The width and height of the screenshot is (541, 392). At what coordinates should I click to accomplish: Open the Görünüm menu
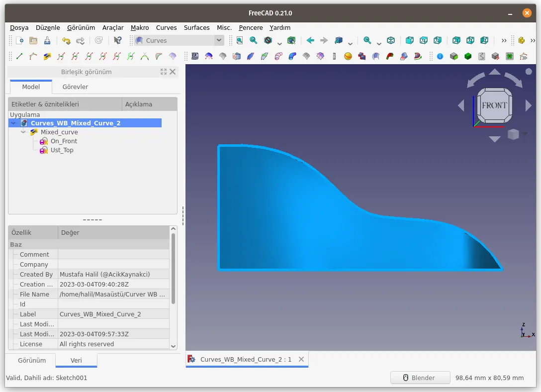(x=81, y=27)
